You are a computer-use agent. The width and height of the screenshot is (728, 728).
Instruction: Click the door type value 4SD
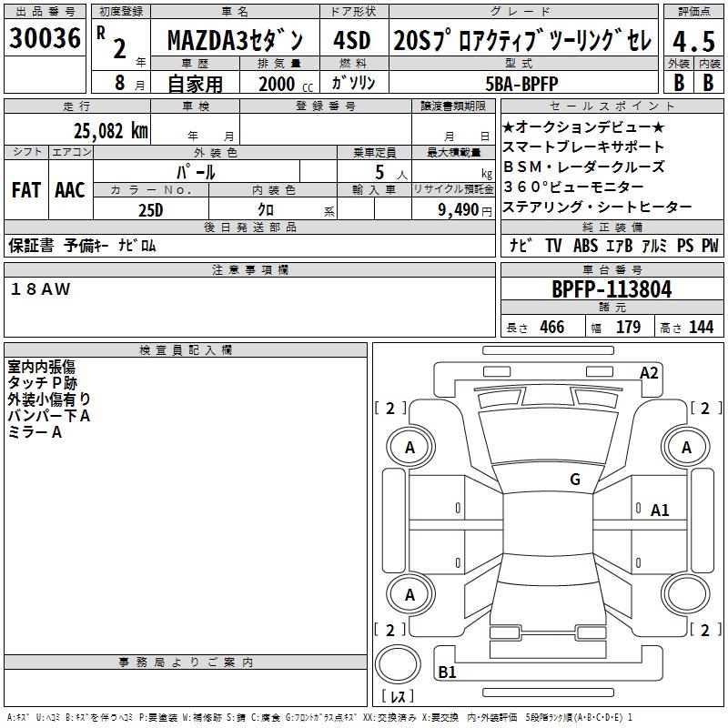click(352, 40)
